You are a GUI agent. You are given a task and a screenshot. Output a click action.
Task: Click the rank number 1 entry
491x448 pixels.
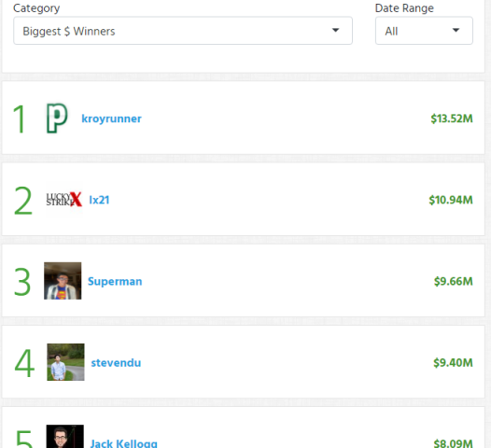[x=20, y=119]
